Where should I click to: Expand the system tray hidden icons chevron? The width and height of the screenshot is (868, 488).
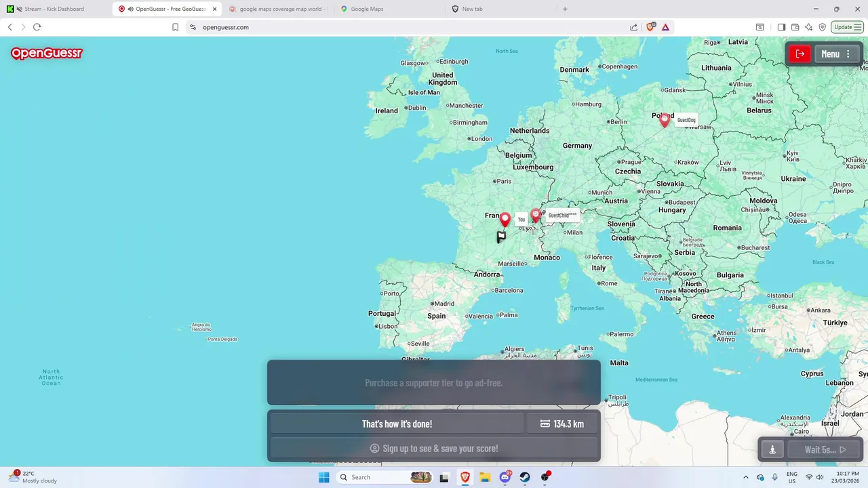click(x=746, y=477)
